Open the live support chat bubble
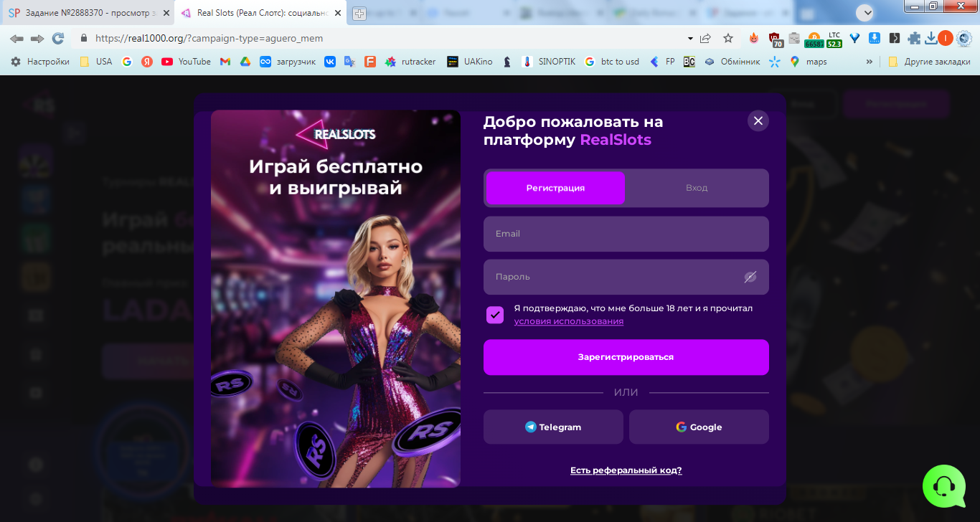 (x=944, y=486)
